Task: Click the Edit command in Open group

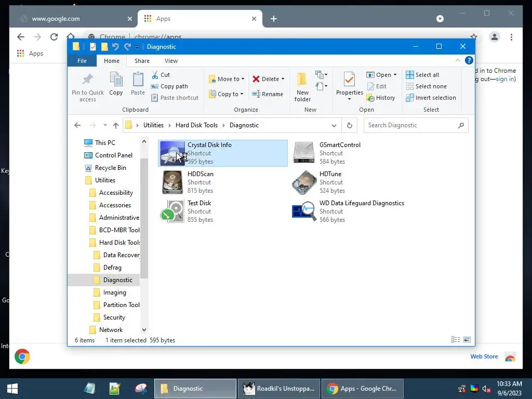Action: 377,86
